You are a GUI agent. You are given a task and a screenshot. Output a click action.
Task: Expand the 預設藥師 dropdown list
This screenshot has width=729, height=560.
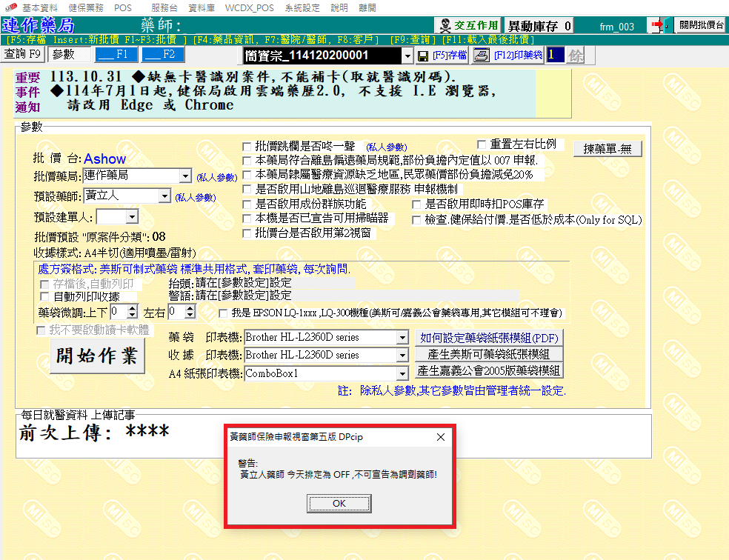point(164,196)
